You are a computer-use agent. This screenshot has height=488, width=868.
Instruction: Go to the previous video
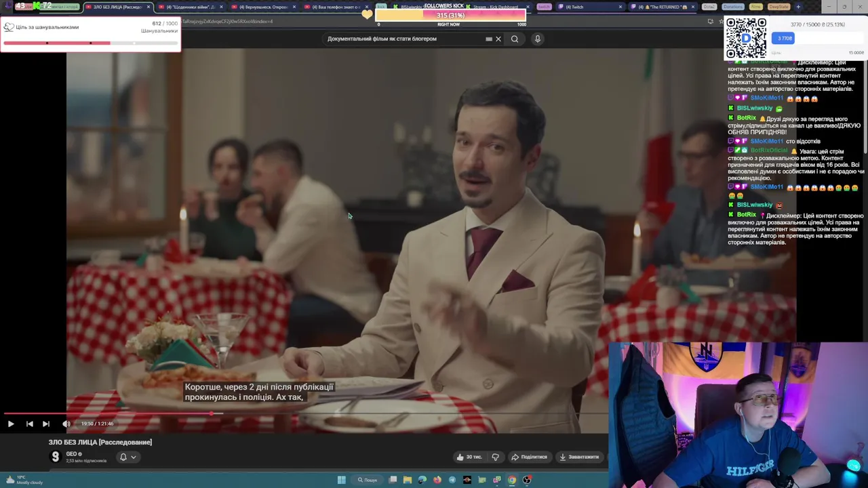(x=29, y=424)
